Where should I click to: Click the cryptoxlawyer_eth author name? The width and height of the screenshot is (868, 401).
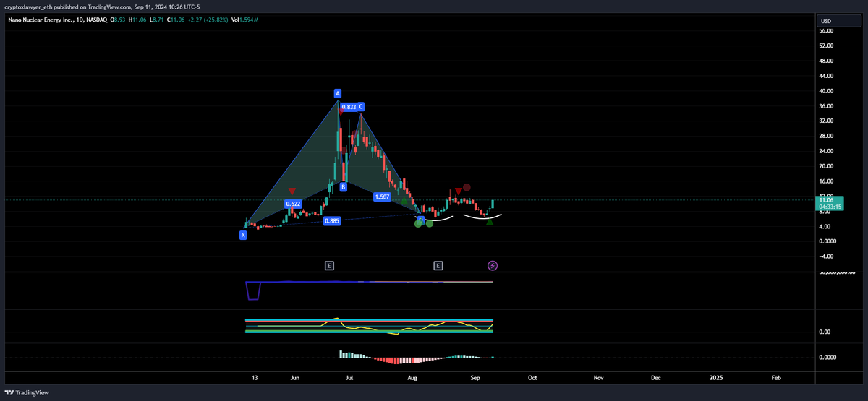pyautogui.click(x=30, y=6)
